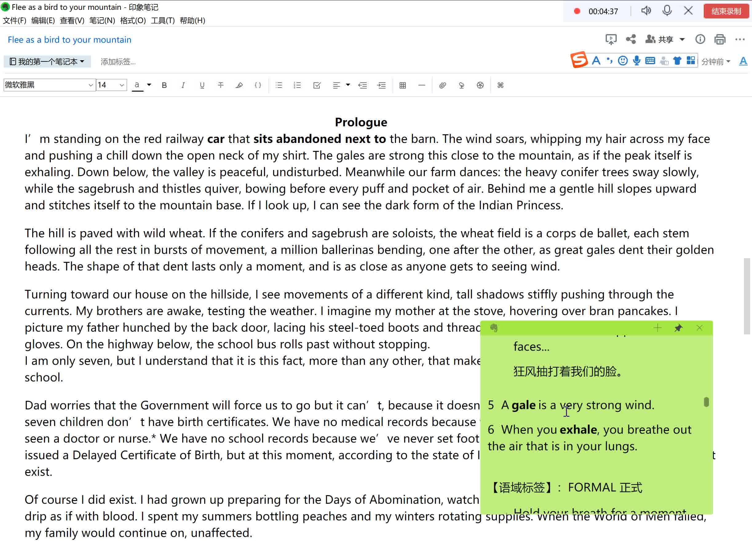This screenshot has width=752, height=560.
Task: Increase paragraph indent
Action: [382, 85]
